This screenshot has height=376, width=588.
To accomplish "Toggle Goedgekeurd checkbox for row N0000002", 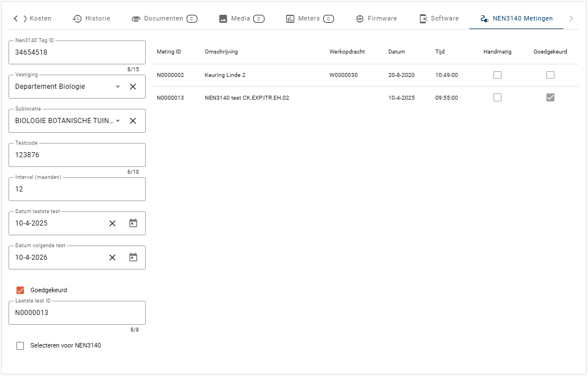I will 550,75.
